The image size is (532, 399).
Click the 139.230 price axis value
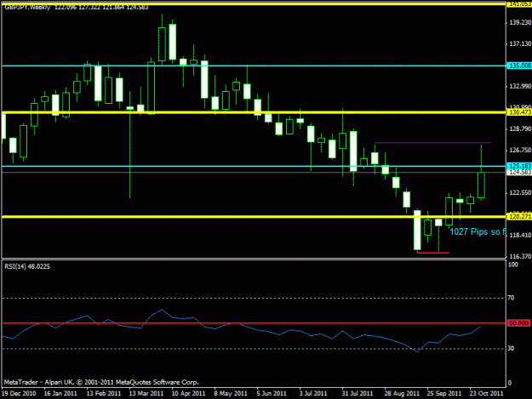[x=520, y=22]
